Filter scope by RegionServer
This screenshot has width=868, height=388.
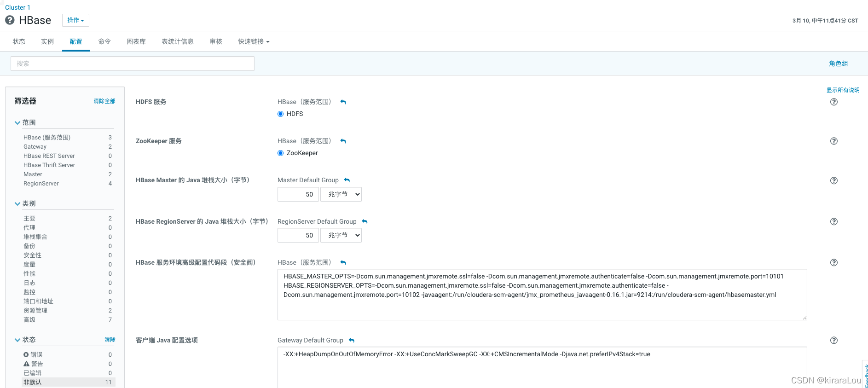click(68, 184)
